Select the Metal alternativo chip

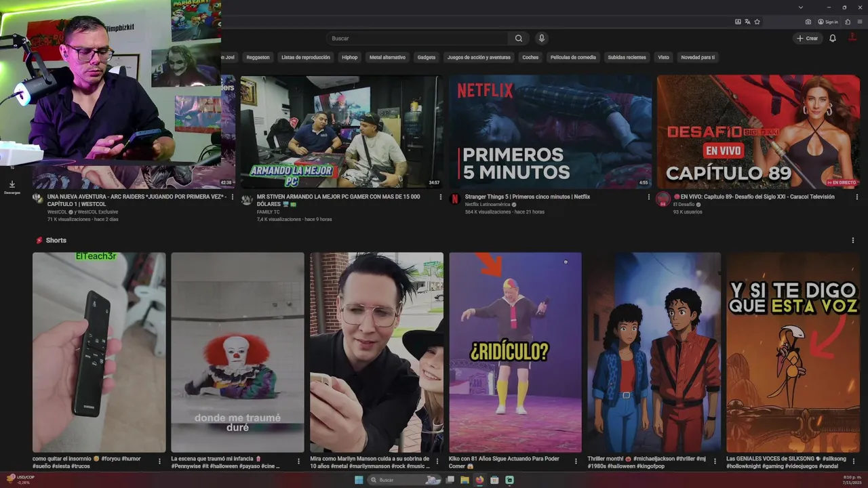387,58
